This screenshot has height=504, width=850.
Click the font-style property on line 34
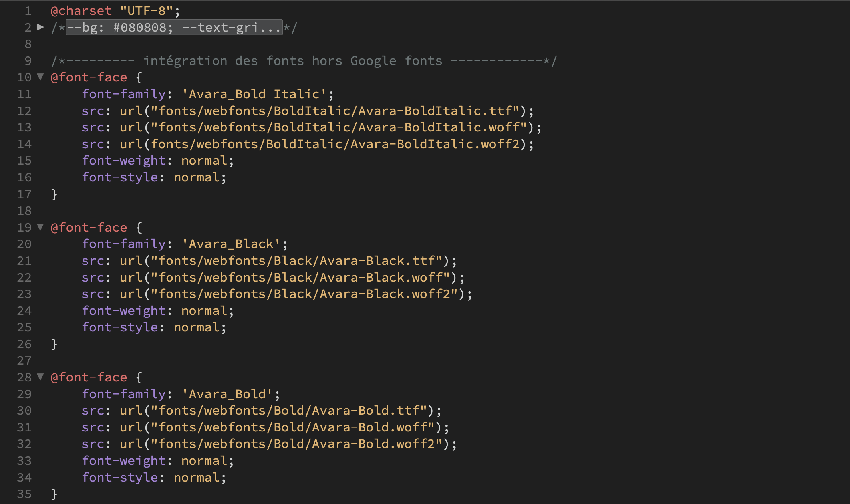(120, 478)
